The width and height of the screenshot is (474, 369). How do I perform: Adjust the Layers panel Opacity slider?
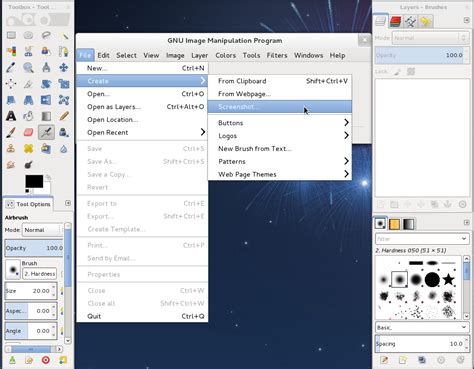coord(421,55)
